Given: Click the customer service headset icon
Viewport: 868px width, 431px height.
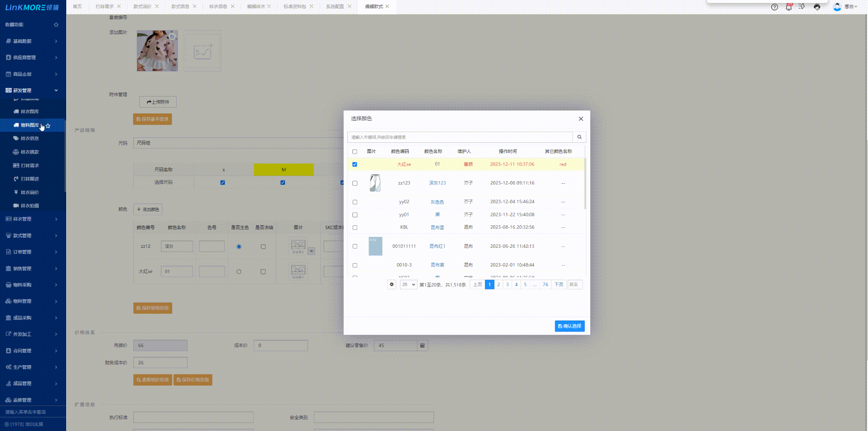Looking at the screenshot, I should click(x=817, y=7).
